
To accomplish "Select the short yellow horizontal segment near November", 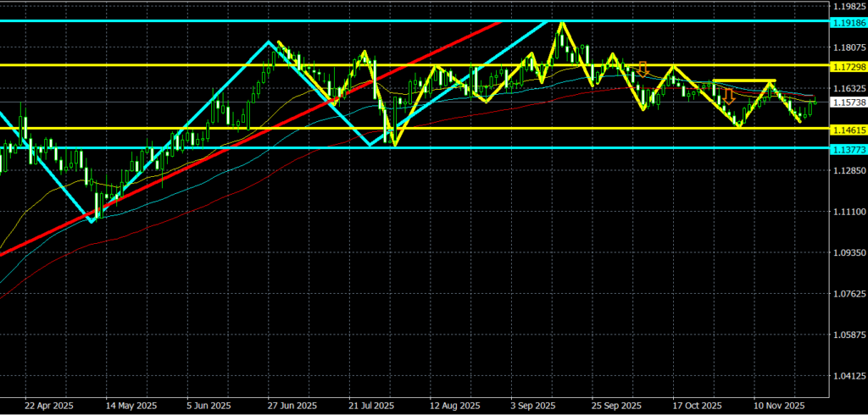I will (x=744, y=80).
